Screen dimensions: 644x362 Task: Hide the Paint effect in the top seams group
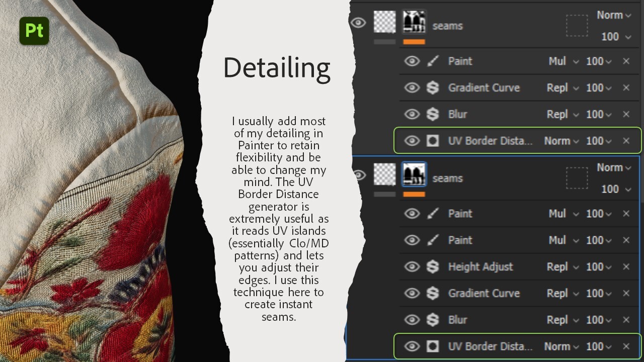412,61
